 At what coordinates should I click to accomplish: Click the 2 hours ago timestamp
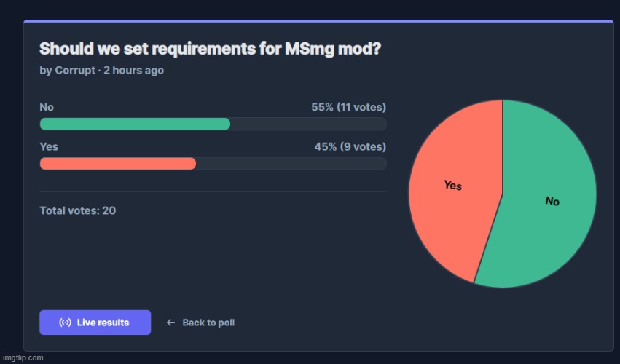point(133,71)
